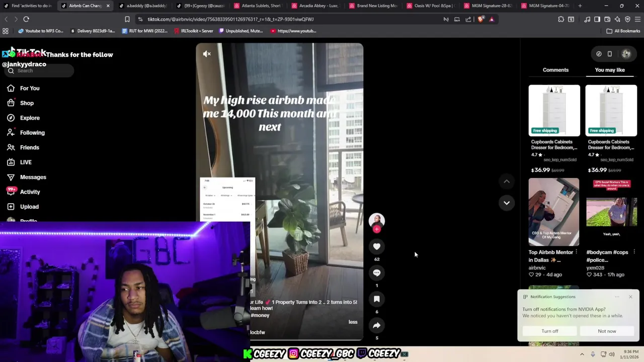The image size is (644, 362).
Task: Show hidden icons in system tray
Action: pos(582,354)
